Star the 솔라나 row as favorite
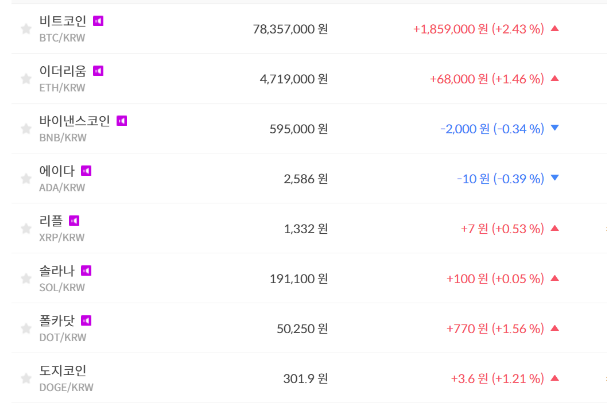 (26, 279)
